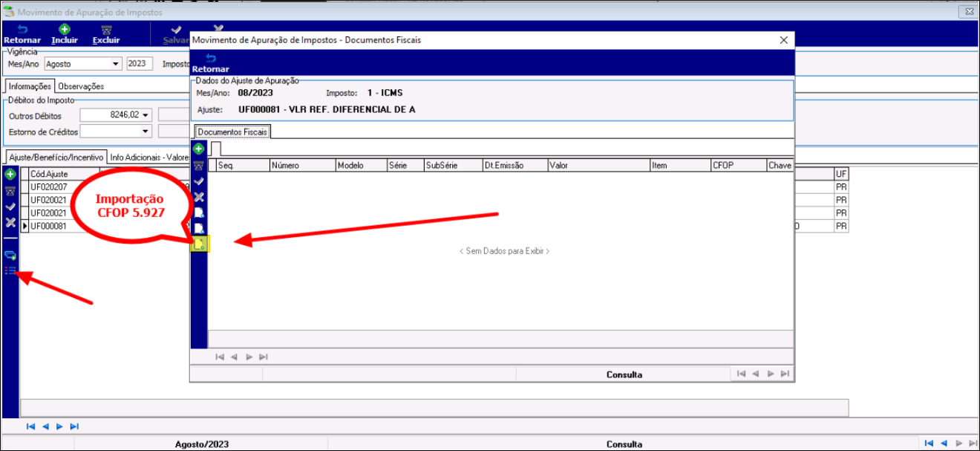Click the SubSérie column header

coord(452,166)
